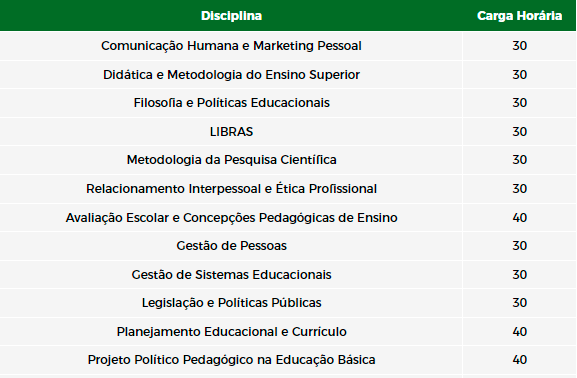The width and height of the screenshot is (577, 378).
Task: Select Projeto Político Pedagógico na Educação Básica
Action: 231,360
